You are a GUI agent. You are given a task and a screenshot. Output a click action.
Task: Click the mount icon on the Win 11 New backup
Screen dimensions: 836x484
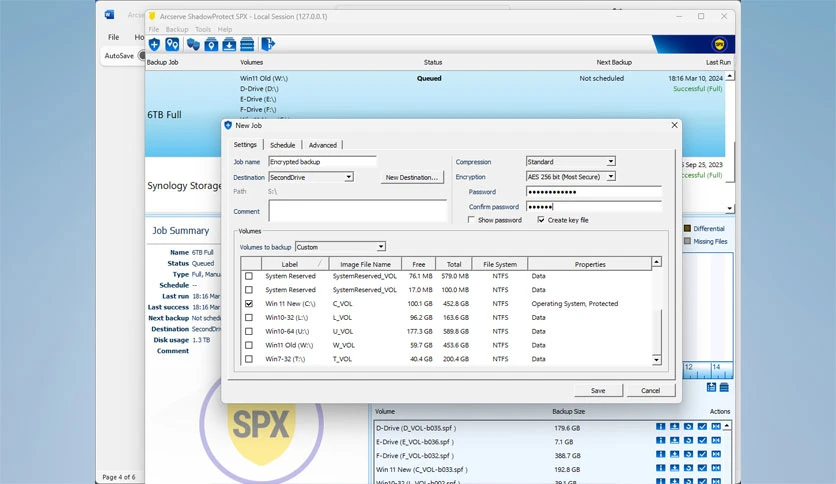pyautogui.click(x=674, y=468)
